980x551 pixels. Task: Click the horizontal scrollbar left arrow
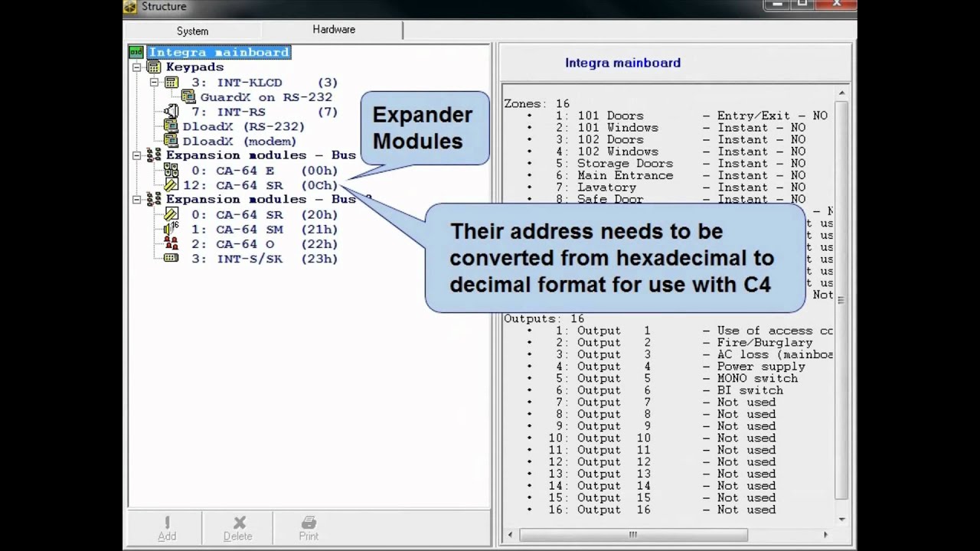tap(511, 534)
